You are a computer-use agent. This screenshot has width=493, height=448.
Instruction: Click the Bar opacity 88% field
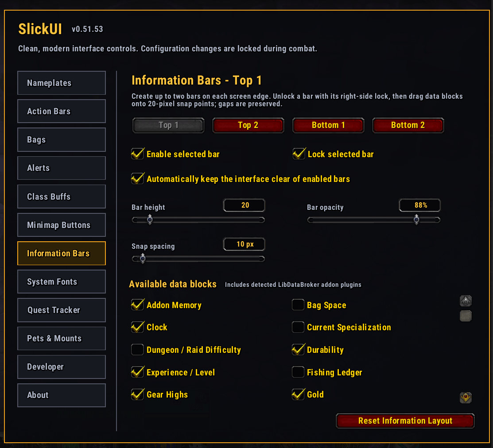point(420,205)
